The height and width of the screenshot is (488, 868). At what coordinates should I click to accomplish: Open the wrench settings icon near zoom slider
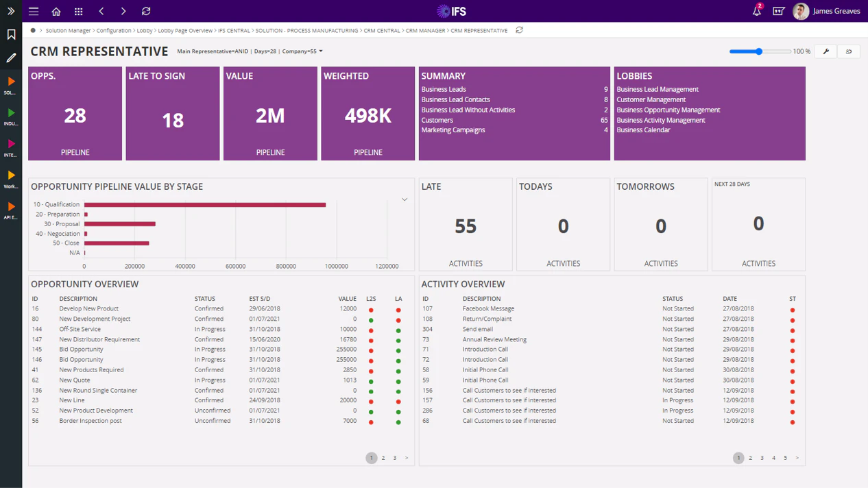coord(825,51)
